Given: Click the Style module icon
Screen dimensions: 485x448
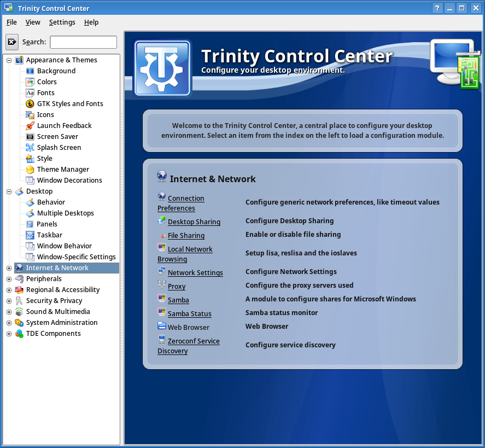Looking at the screenshot, I should 30,159.
